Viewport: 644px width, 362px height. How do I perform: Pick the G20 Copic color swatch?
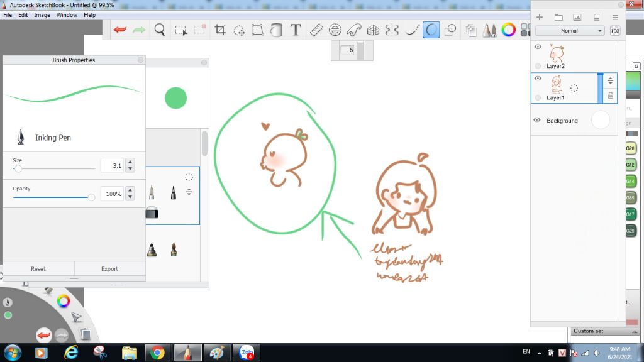click(x=630, y=148)
